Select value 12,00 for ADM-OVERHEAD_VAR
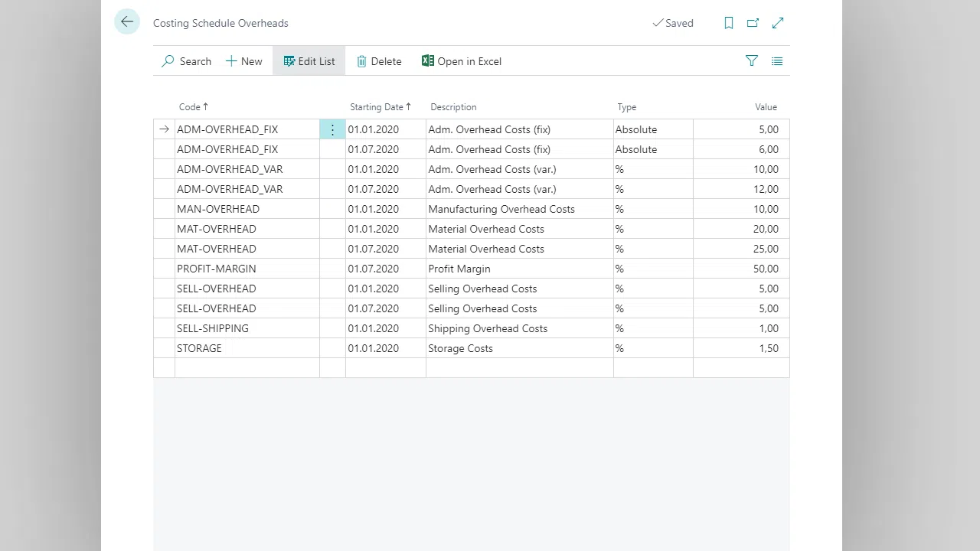The image size is (980, 551). 741,189
